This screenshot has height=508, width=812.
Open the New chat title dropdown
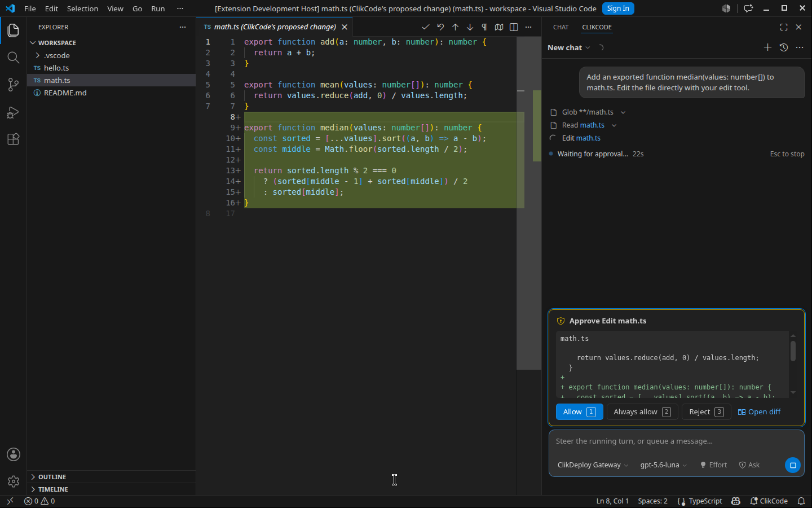click(569, 48)
